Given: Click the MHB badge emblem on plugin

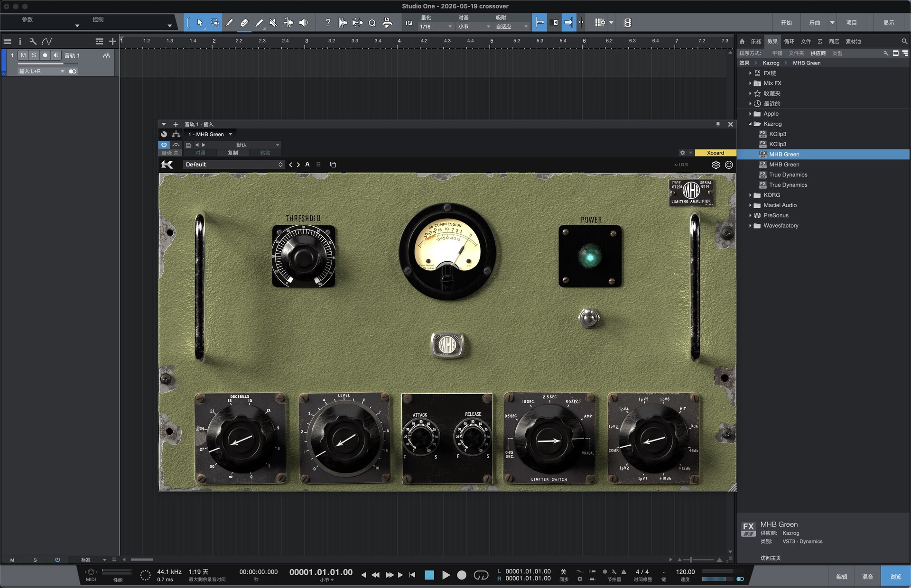Looking at the screenshot, I should pos(447,345).
